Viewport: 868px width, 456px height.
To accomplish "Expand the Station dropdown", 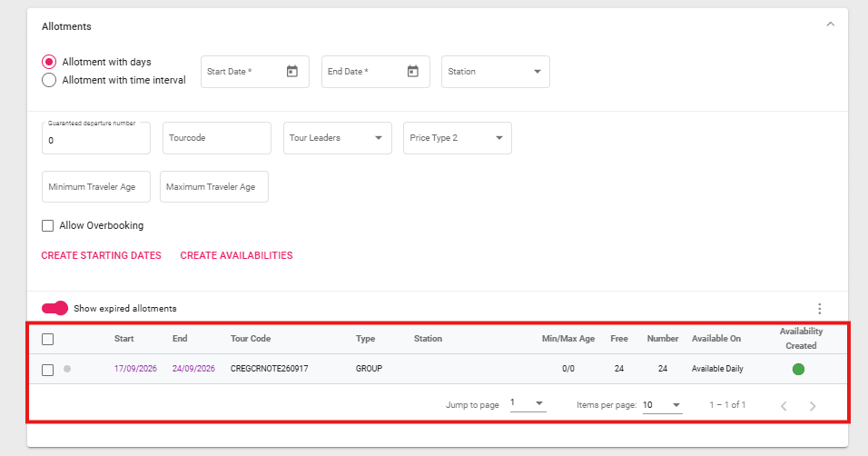I will click(496, 72).
